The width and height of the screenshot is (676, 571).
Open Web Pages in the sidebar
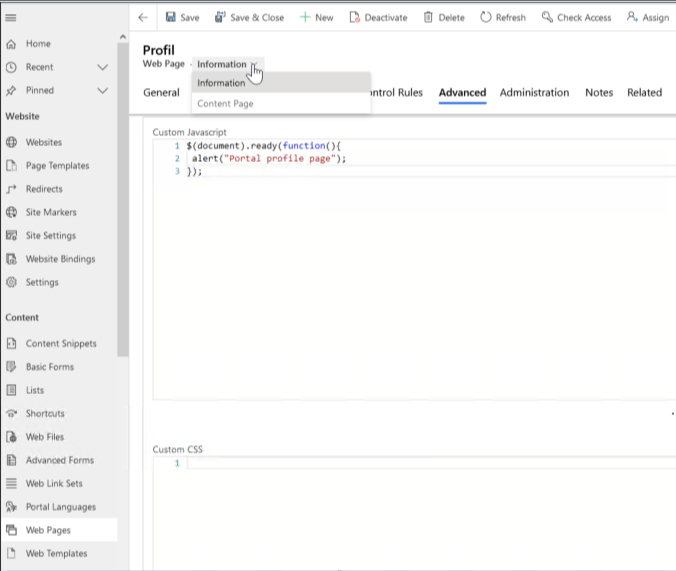[59, 530]
